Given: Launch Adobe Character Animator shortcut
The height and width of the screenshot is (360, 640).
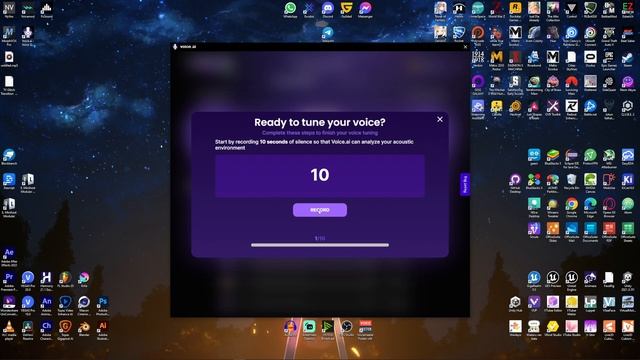Looking at the screenshot, I should click(x=47, y=330).
